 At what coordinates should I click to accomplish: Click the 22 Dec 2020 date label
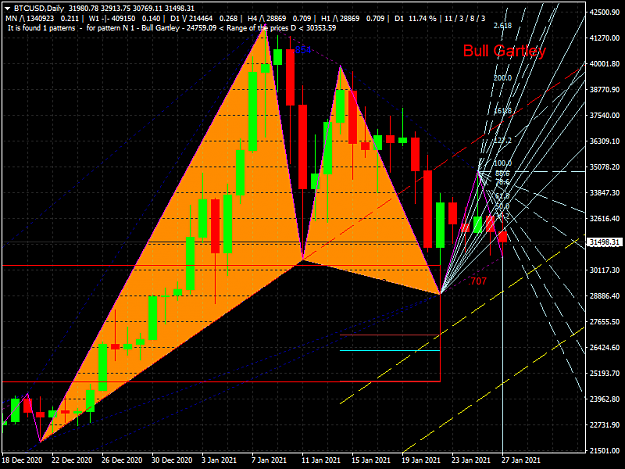click(x=72, y=460)
